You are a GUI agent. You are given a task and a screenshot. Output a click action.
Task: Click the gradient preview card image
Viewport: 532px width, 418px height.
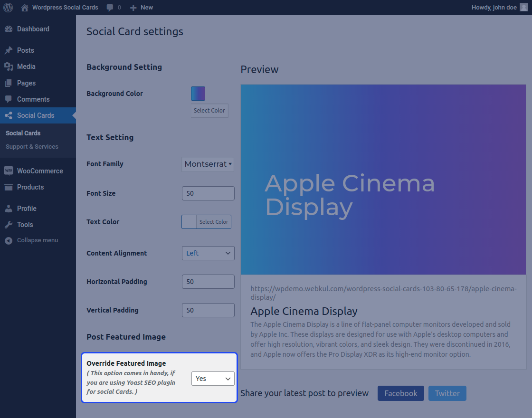coord(383,180)
